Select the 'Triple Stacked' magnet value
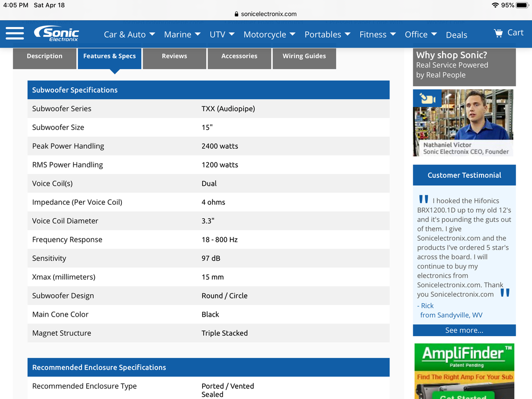Image resolution: width=532 pixels, height=399 pixels. (x=225, y=333)
